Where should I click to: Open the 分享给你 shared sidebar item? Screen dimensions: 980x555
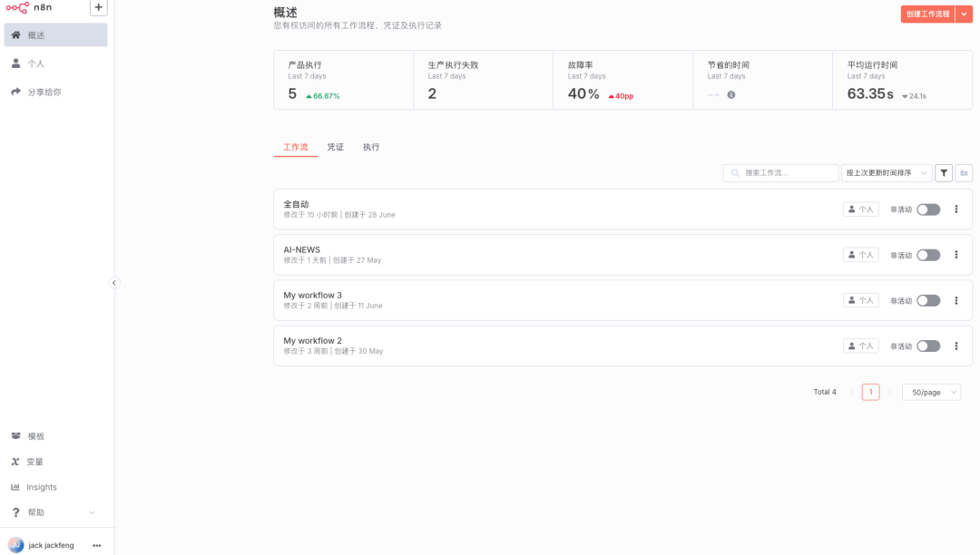(x=55, y=92)
